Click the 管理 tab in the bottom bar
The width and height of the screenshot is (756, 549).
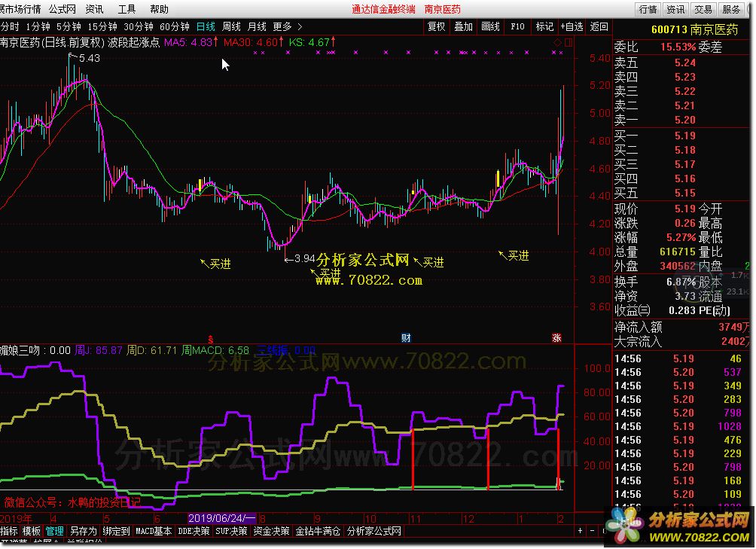[54, 531]
